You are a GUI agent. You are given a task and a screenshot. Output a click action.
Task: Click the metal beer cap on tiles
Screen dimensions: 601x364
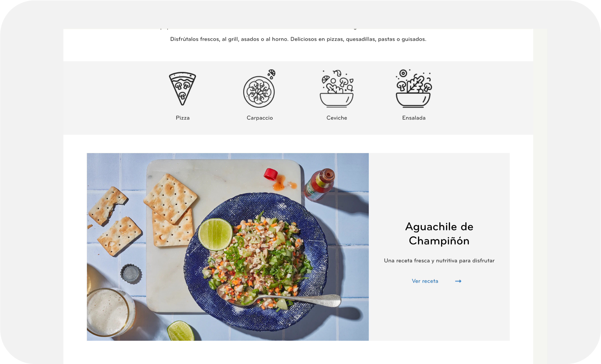(x=131, y=274)
